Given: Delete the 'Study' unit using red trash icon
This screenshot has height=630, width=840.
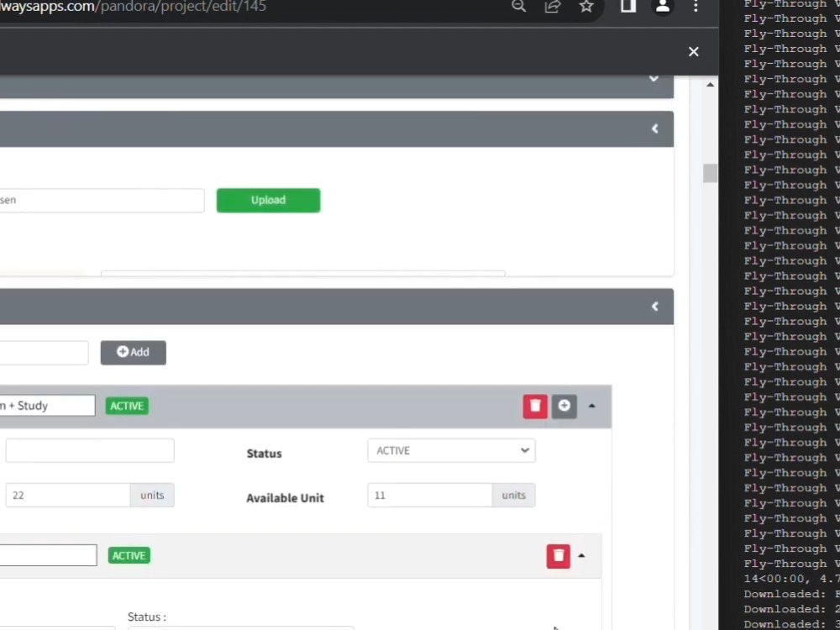Looking at the screenshot, I should 535,406.
